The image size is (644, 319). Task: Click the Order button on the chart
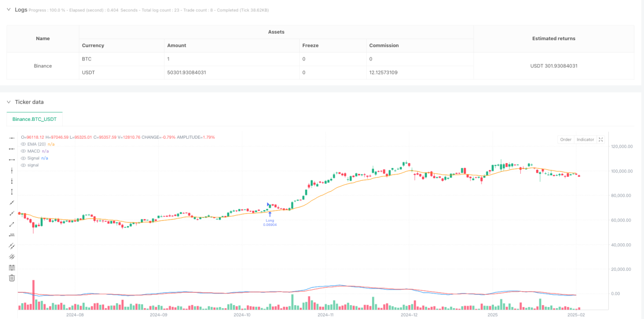[x=566, y=140]
